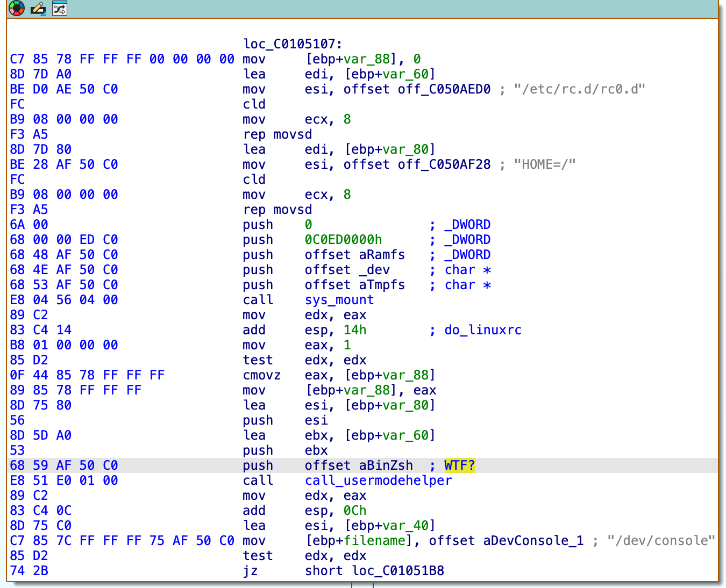Open the node color wheel icon
This screenshot has height=588, width=726.
click(17, 9)
